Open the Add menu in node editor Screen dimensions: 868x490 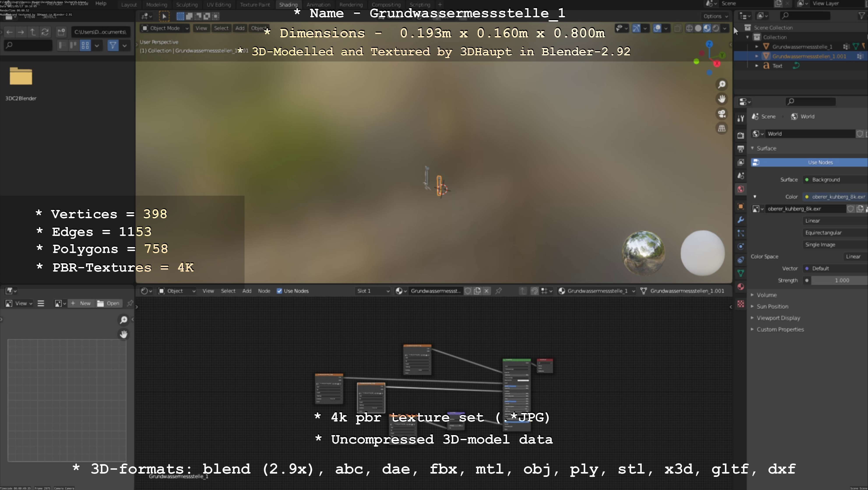tap(247, 291)
